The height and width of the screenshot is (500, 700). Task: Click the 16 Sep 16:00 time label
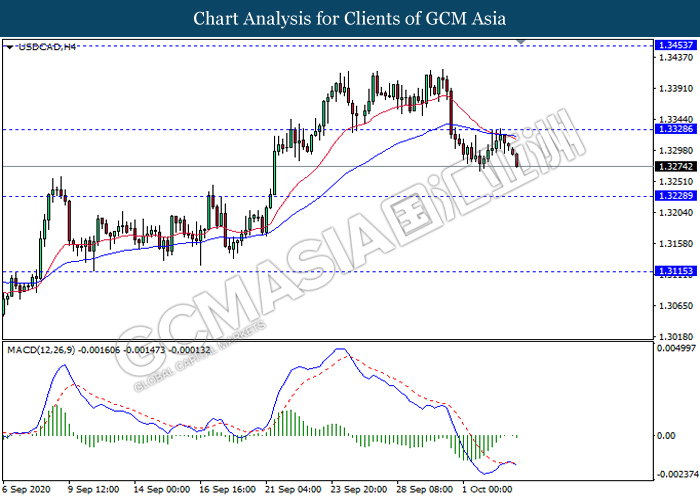pos(227,490)
